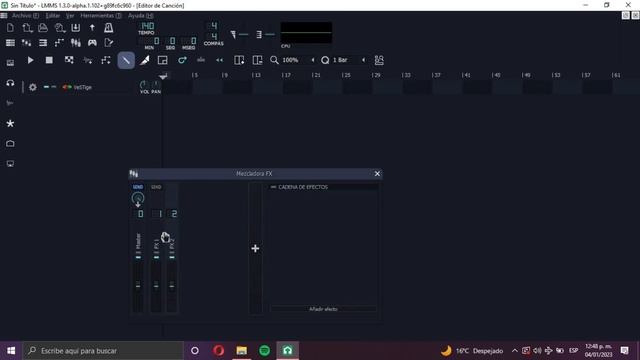
Task: Add an automation track
Action: (106, 60)
